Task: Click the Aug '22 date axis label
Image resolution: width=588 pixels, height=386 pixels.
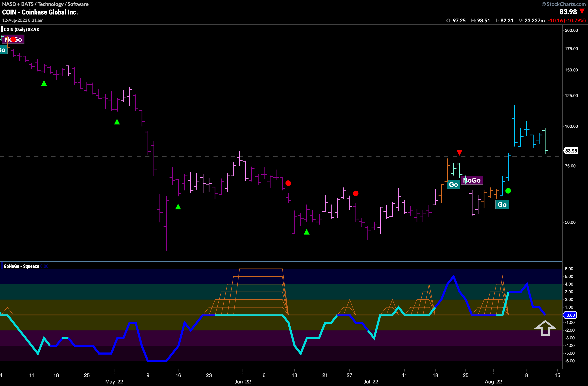Action: click(x=493, y=382)
